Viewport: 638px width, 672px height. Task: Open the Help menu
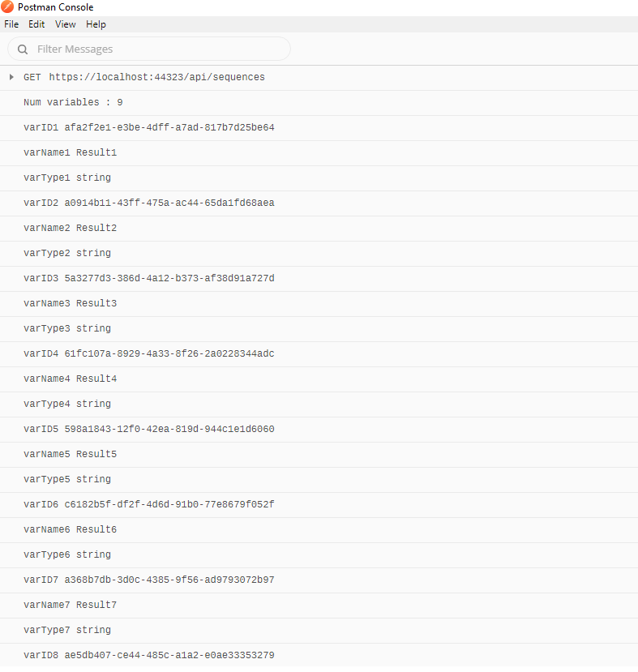[x=96, y=24]
